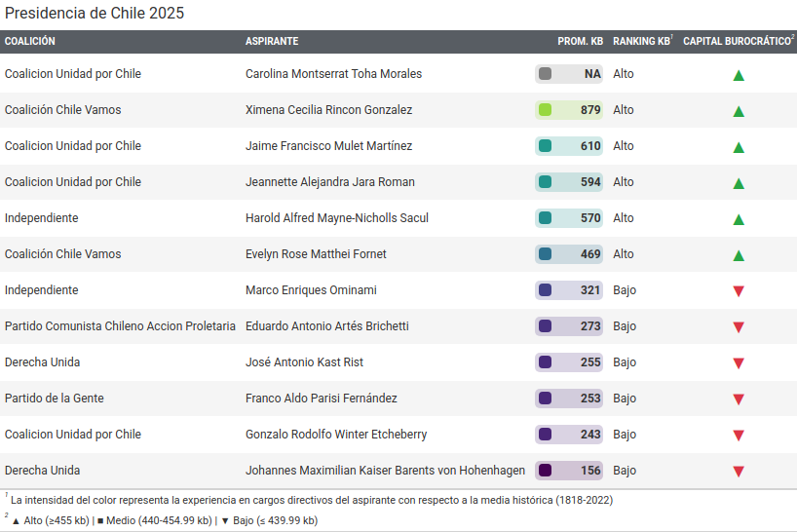Click purple swatch beside 253

tap(545, 399)
